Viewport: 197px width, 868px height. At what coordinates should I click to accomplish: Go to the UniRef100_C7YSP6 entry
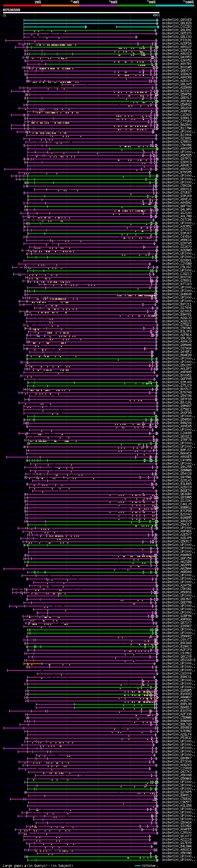tap(177, 121)
